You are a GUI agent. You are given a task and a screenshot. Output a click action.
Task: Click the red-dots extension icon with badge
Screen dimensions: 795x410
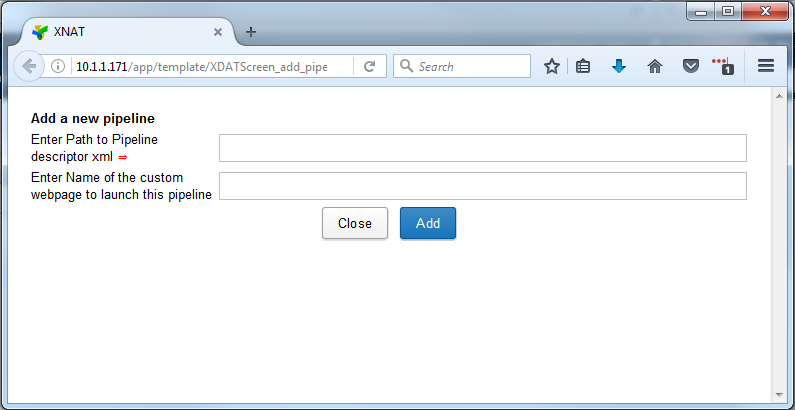[722, 66]
